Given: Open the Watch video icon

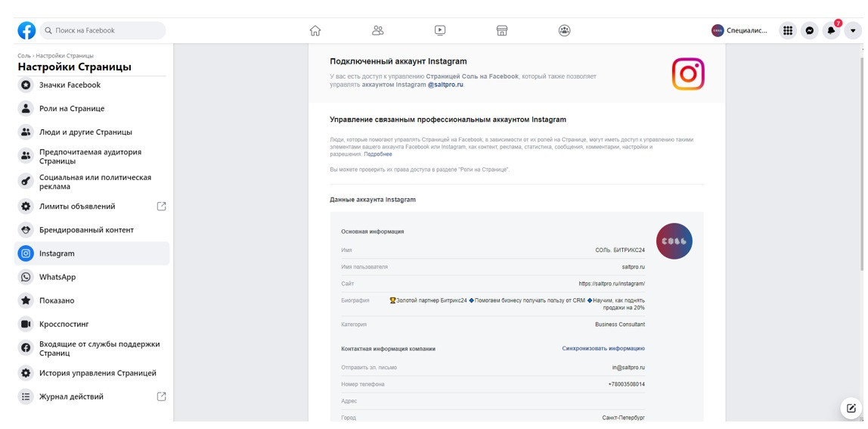Looking at the screenshot, I should [x=440, y=30].
